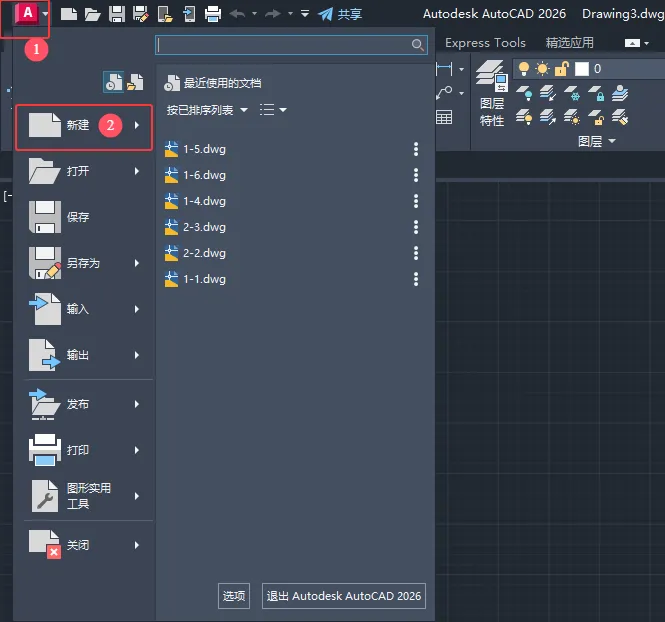The height and width of the screenshot is (622, 665).
Task: Toggle the layer on/off lightbulb icon
Action: coord(523,69)
